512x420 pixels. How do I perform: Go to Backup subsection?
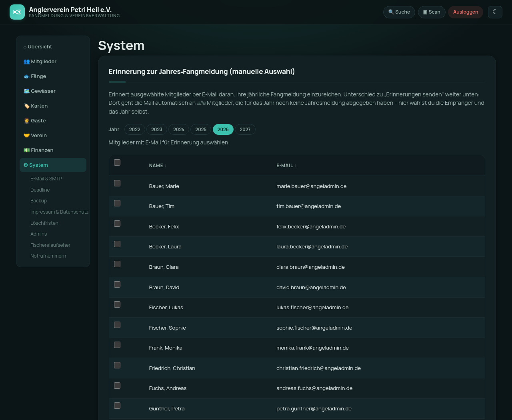click(x=38, y=201)
